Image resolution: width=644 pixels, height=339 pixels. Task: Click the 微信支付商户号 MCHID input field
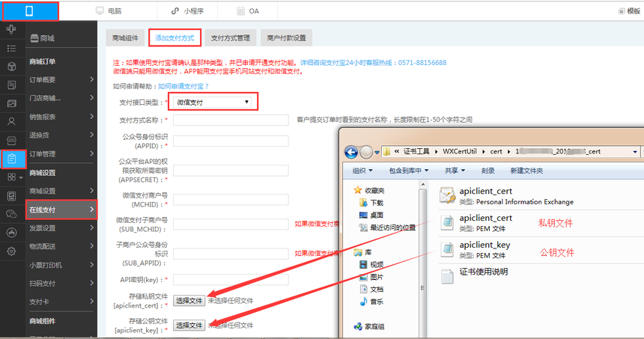tap(231, 200)
